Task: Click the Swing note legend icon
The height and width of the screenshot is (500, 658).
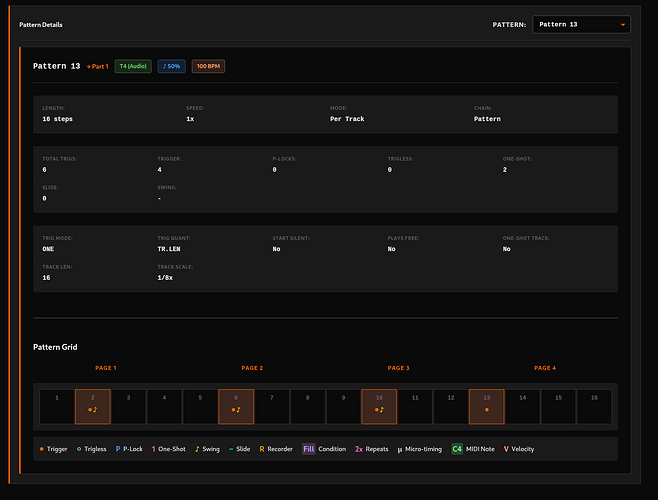Action: pos(197,449)
